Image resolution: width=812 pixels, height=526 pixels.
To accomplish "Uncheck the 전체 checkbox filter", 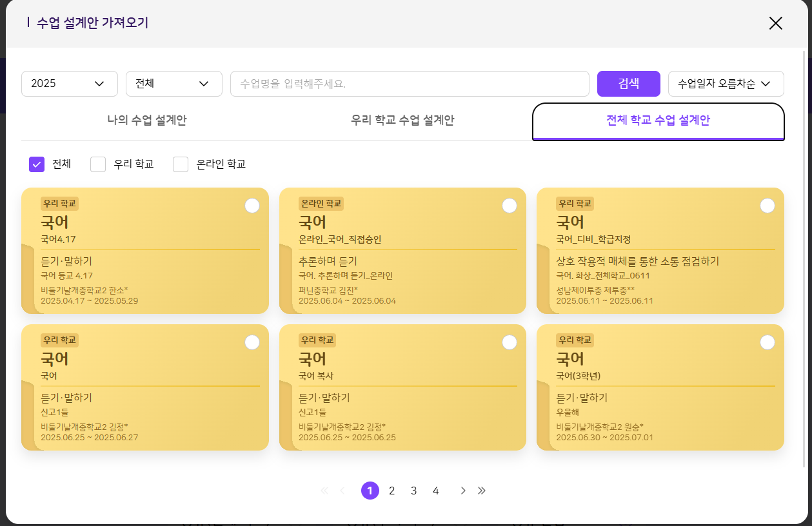I will (x=37, y=164).
